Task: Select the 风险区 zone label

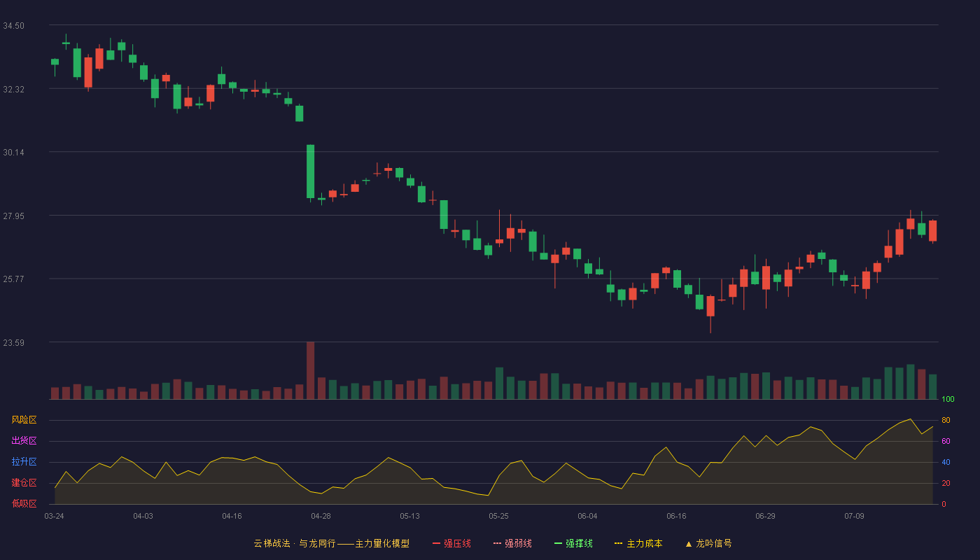Action: point(24,420)
